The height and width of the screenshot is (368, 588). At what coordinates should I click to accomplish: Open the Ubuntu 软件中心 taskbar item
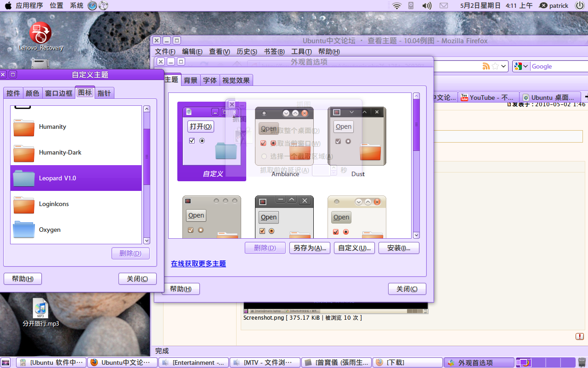pos(51,362)
